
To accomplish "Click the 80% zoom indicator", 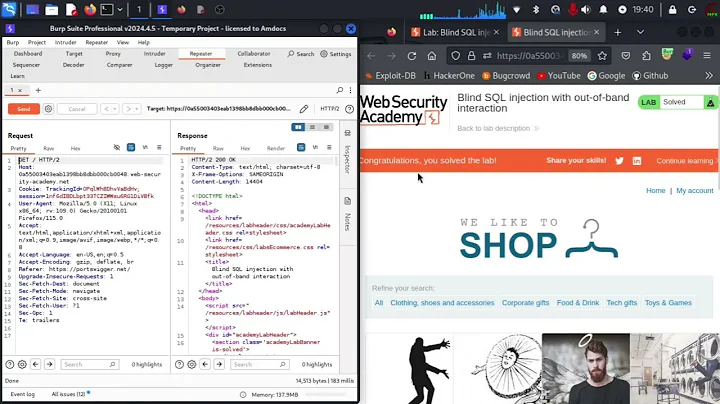I will pos(579,56).
